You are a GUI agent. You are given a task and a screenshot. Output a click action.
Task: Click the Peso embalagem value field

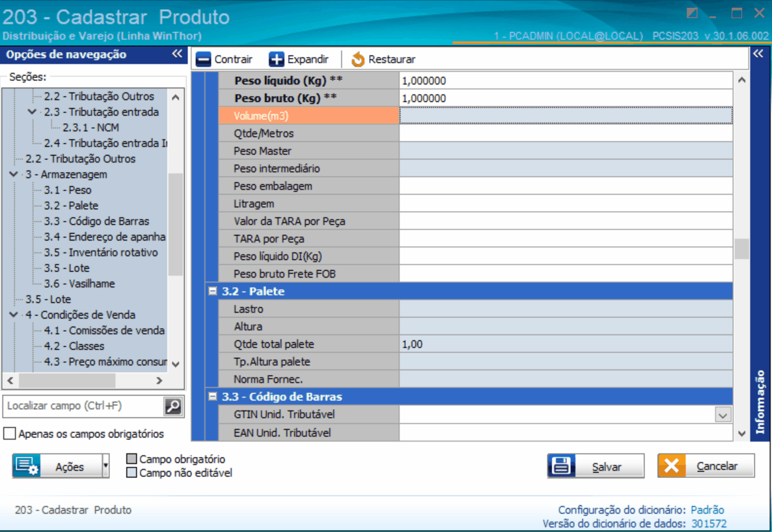tap(566, 186)
